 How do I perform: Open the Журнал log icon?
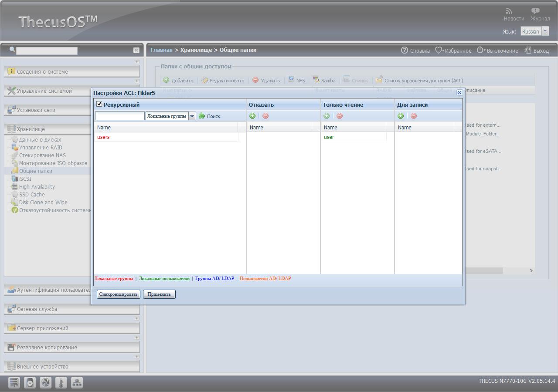(535, 11)
